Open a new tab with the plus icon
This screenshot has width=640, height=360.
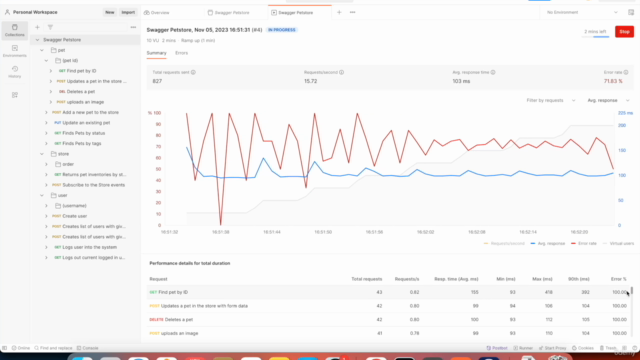click(x=339, y=13)
